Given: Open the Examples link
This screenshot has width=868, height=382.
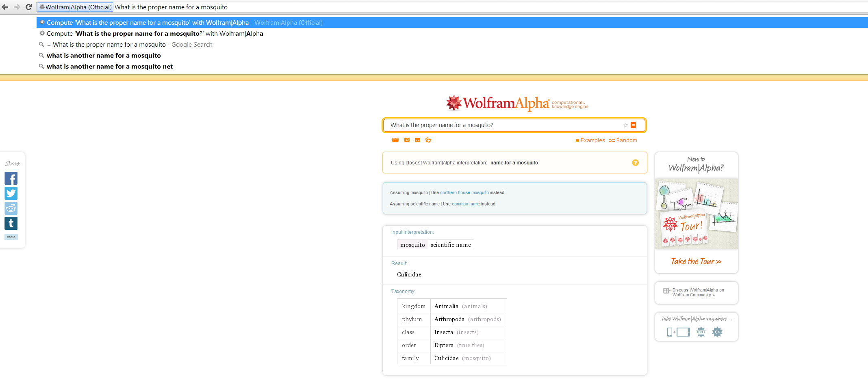Looking at the screenshot, I should coord(590,140).
